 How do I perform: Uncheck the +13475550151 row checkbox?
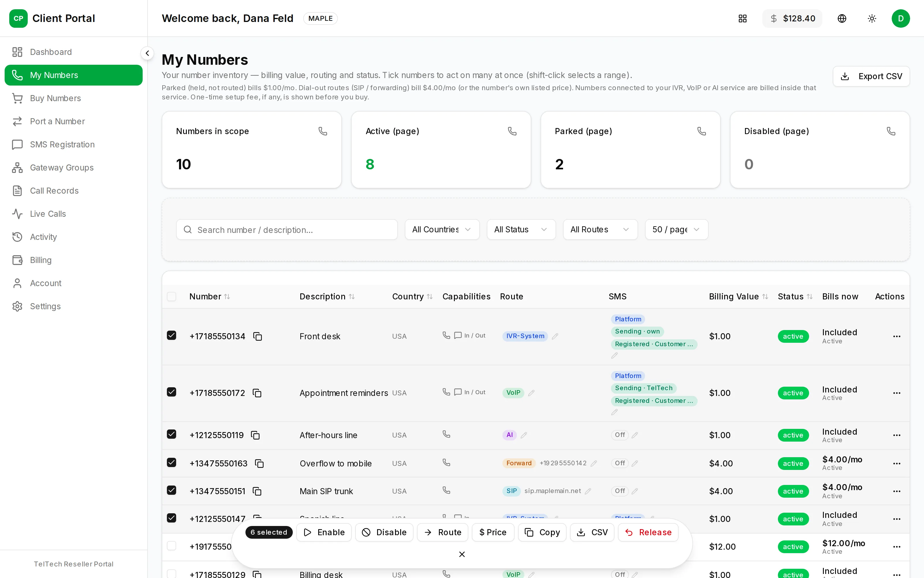click(x=172, y=490)
